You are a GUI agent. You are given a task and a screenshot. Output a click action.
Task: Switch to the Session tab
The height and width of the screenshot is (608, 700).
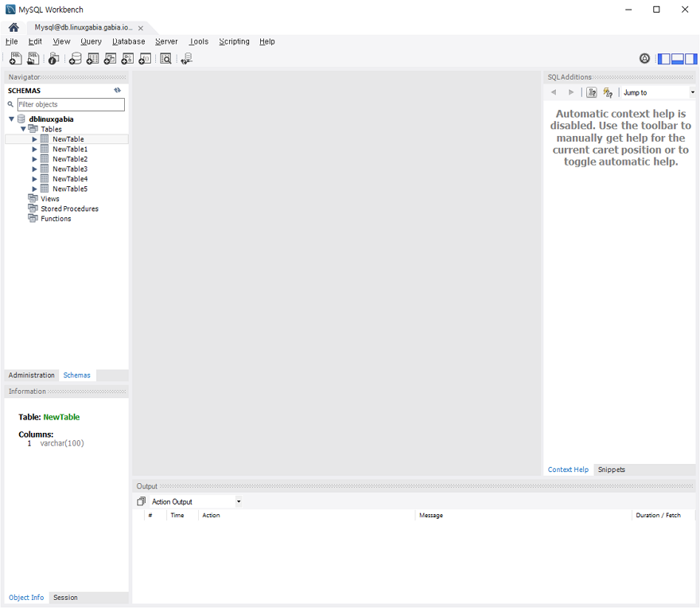(x=65, y=598)
